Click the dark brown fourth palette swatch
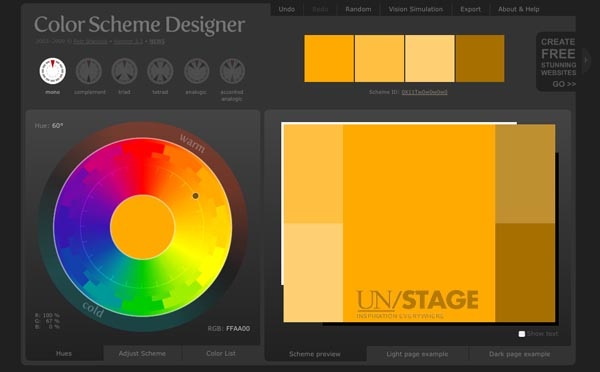This screenshot has height=372, width=600. 480,59
